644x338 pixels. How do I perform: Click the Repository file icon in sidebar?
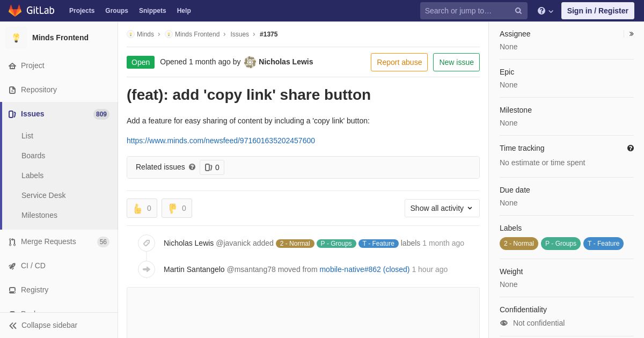pos(12,90)
